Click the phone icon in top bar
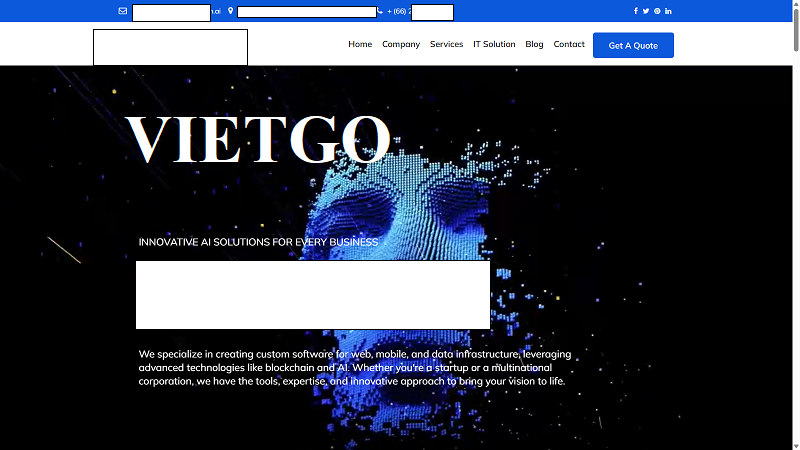This screenshot has width=800, height=450. click(380, 11)
